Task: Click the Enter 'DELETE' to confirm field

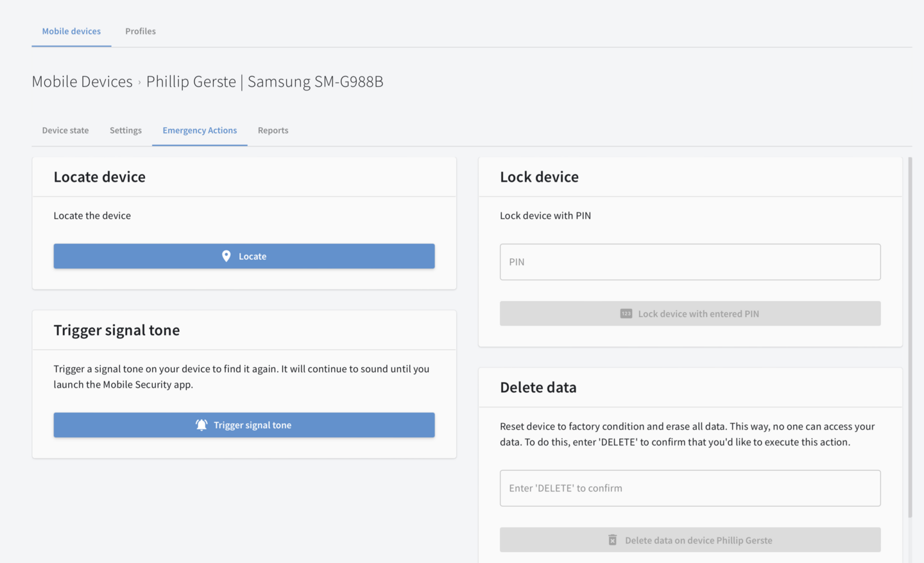Action: pos(690,488)
